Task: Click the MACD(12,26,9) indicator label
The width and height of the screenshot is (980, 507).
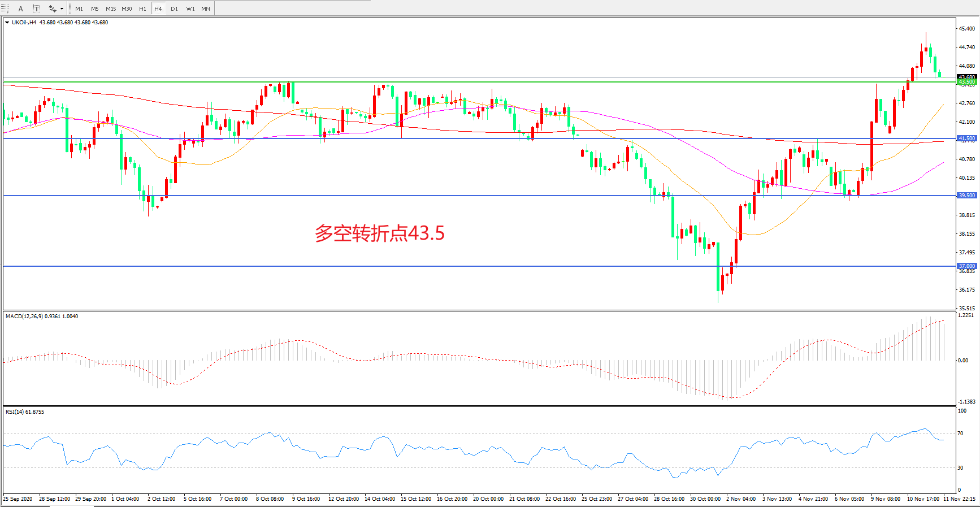Action: [x=42, y=317]
